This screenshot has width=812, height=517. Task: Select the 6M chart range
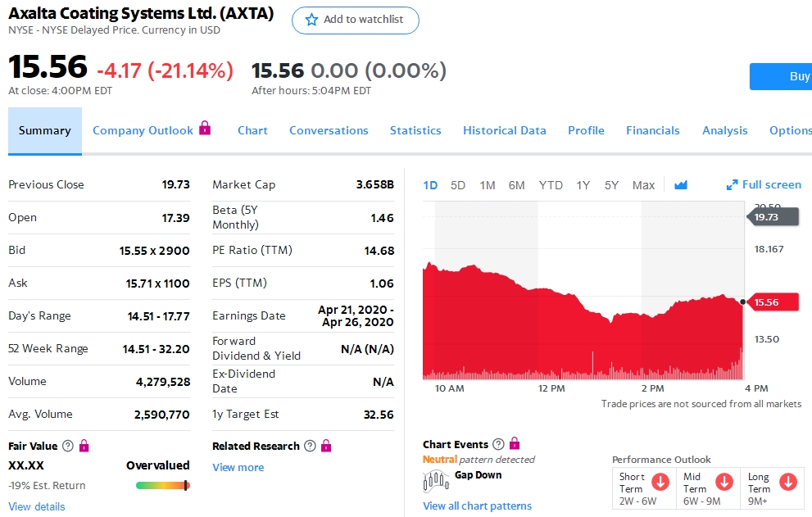click(517, 185)
